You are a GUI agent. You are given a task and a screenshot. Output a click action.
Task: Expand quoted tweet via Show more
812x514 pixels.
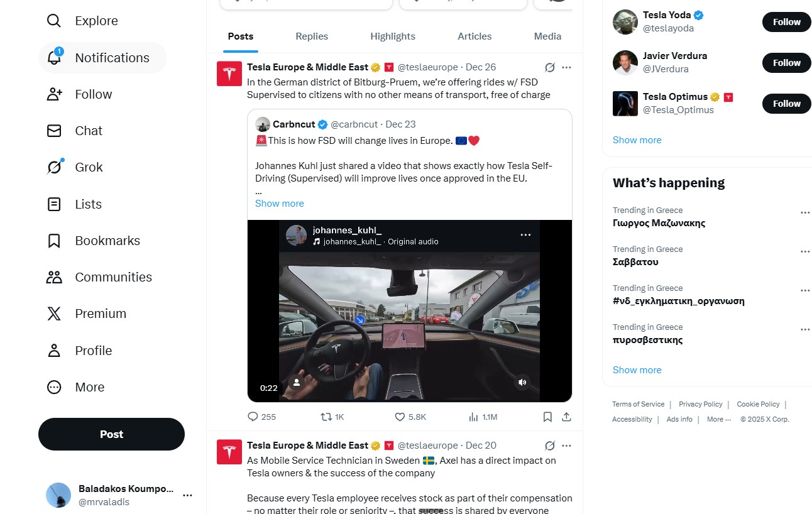279,204
